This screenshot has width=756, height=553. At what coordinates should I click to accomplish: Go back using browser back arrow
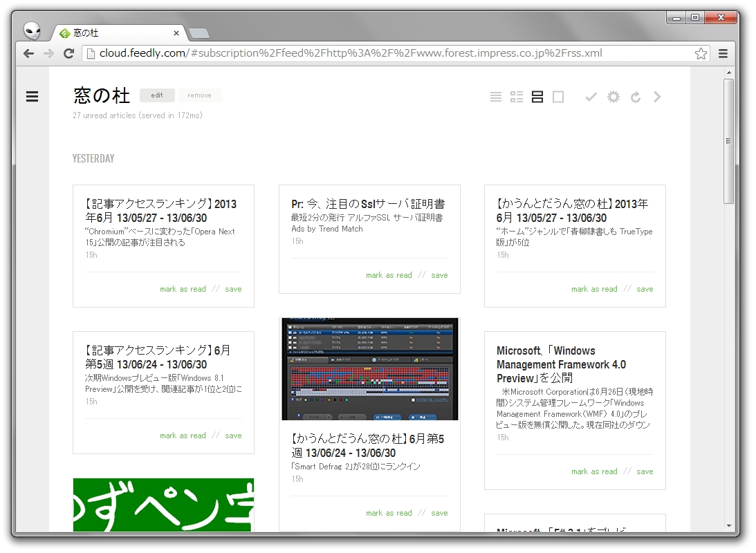click(x=27, y=53)
